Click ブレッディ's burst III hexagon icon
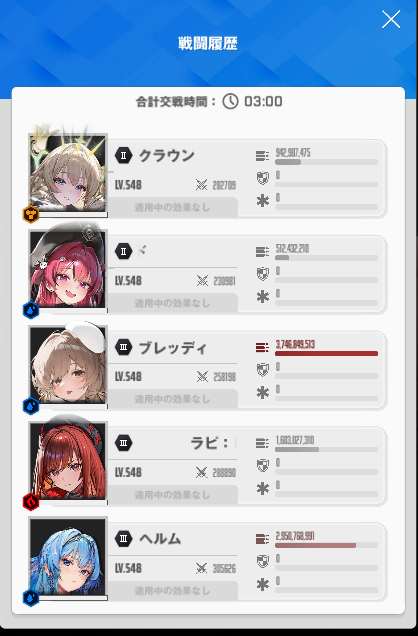Image resolution: width=418 pixels, height=636 pixels. (x=124, y=347)
